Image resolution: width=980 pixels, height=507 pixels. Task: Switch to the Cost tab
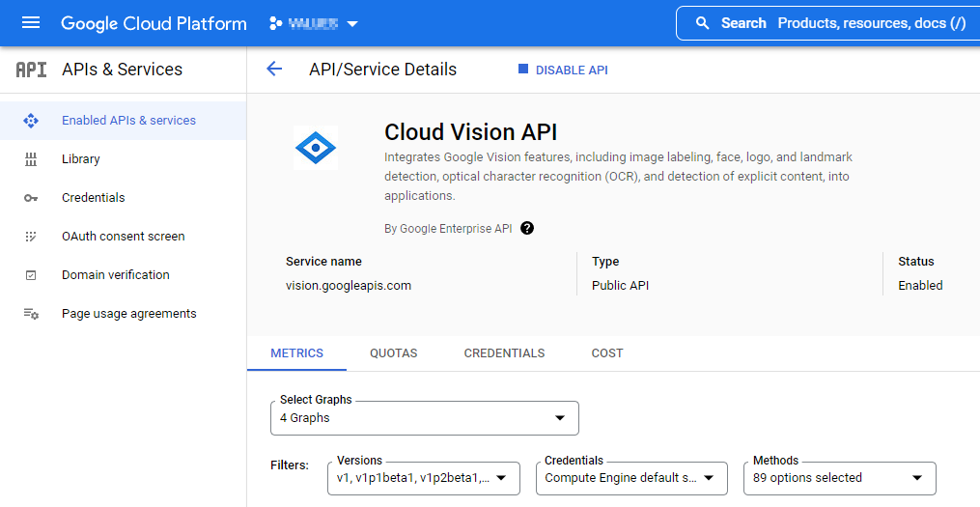tap(607, 353)
